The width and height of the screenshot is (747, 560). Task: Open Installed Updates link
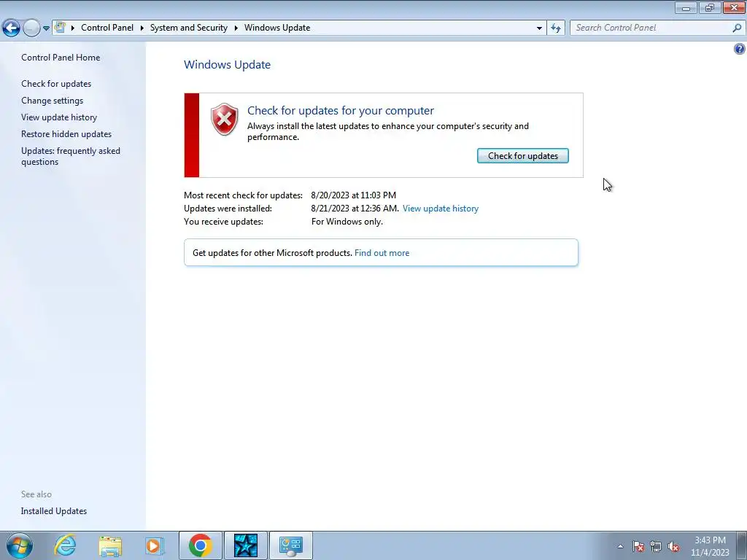(54, 511)
